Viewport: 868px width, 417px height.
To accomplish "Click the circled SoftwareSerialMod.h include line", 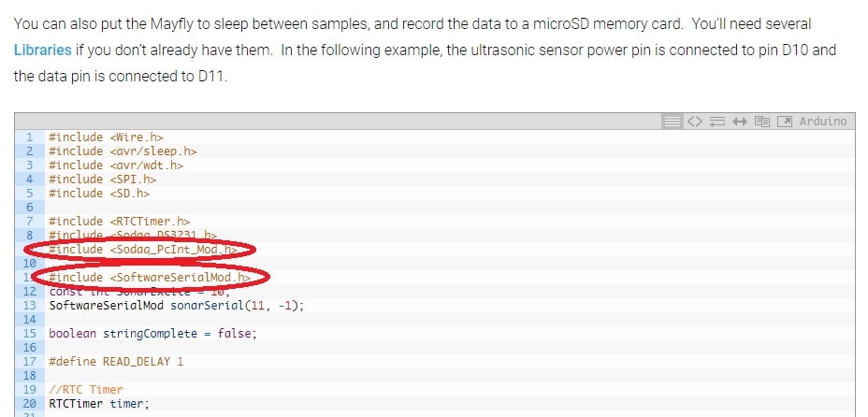I will [151, 278].
